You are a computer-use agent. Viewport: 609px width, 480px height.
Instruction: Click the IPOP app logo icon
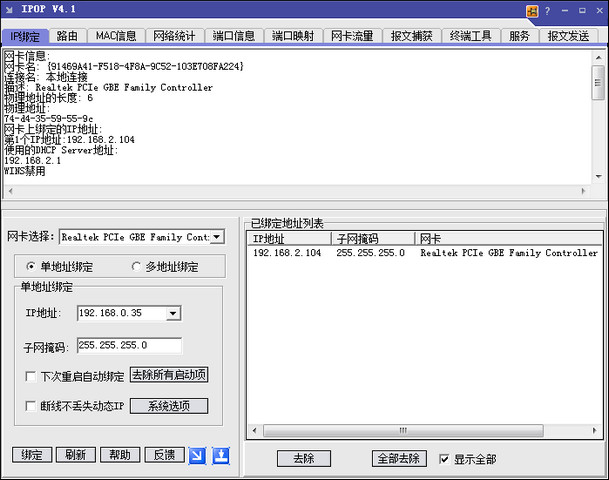[x=9, y=9]
